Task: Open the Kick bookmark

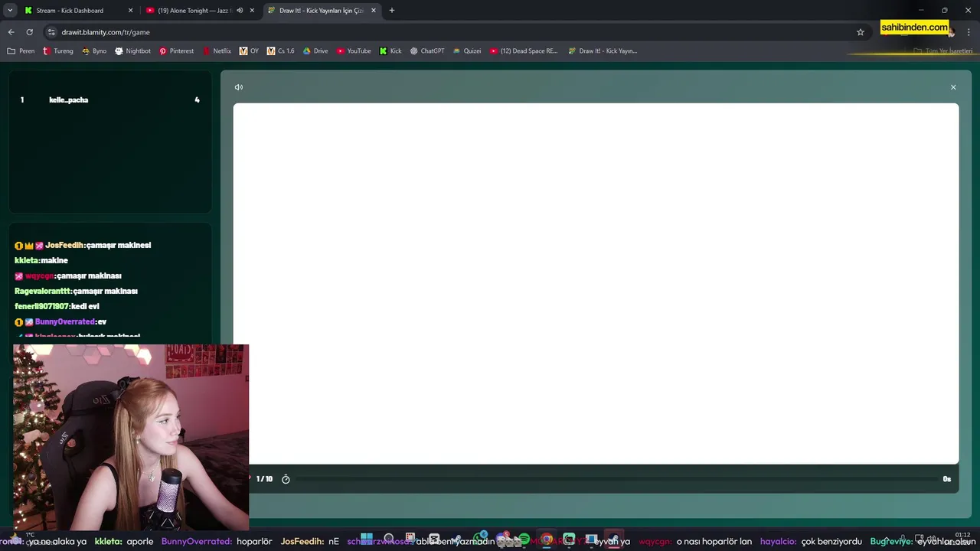Action: pyautogui.click(x=390, y=51)
